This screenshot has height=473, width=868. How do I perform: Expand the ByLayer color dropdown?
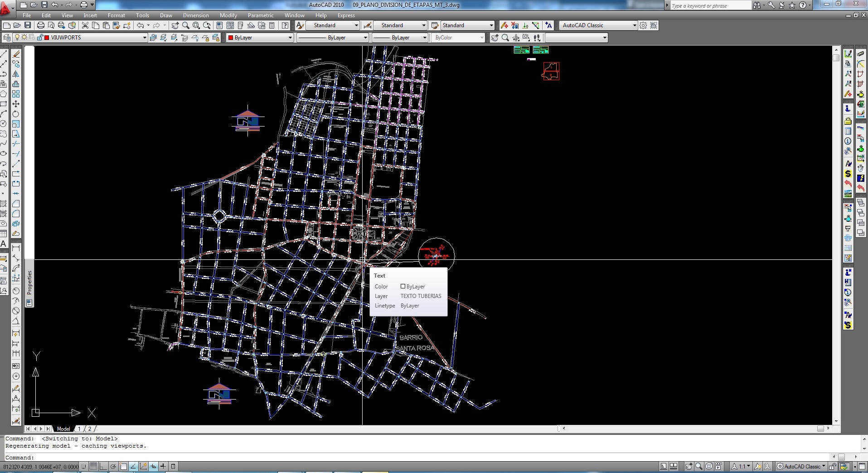pos(290,38)
